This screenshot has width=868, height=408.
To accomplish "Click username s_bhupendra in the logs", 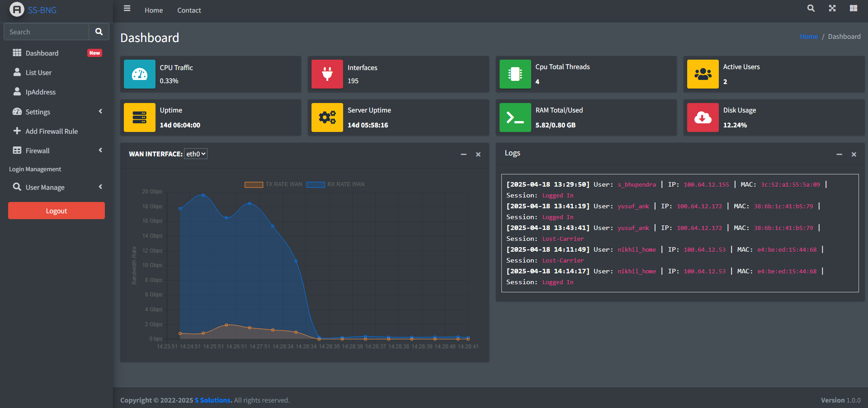I will pos(637,184).
